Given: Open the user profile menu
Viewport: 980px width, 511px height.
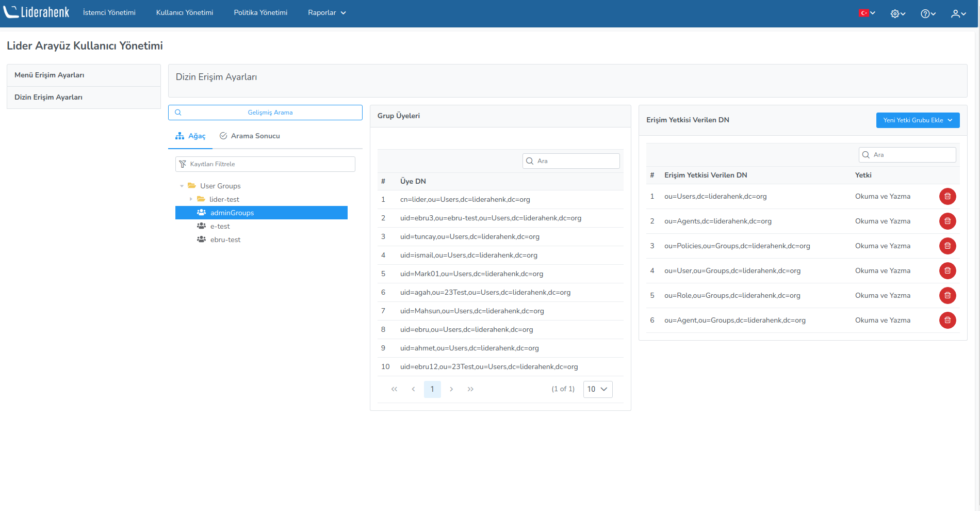Looking at the screenshot, I should [x=958, y=13].
